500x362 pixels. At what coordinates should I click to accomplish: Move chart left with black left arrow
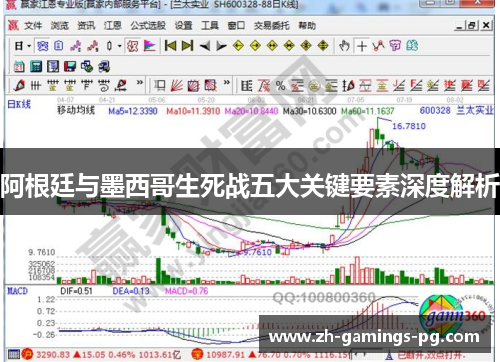tap(205, 46)
